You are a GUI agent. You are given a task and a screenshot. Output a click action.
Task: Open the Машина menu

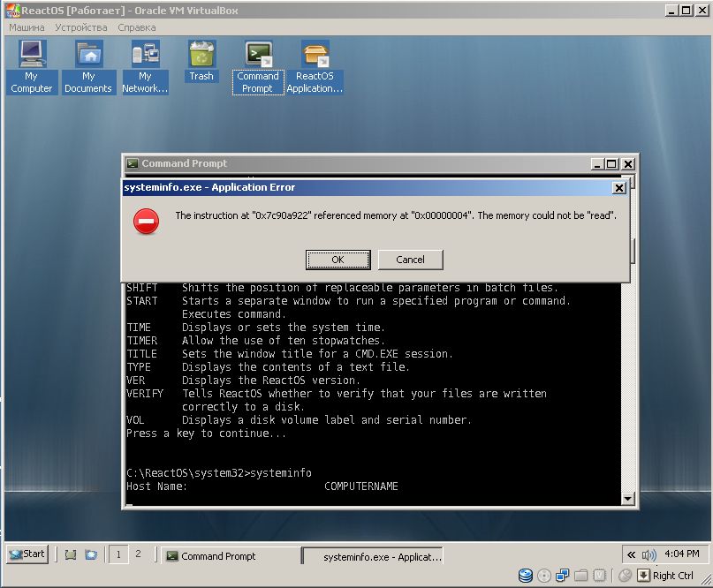click(27, 27)
